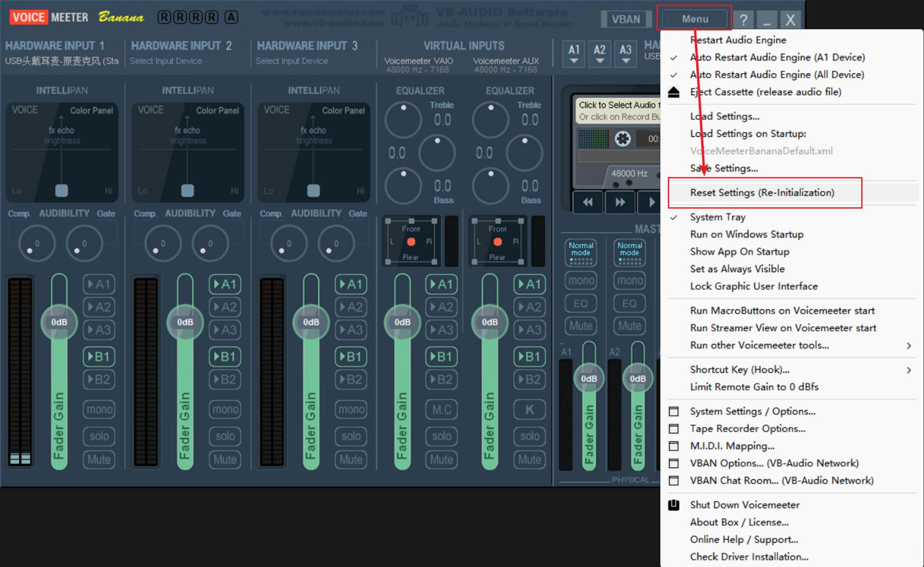Expand the Run other Voicemeeter tools submenu
Screen dimensions: 924x567
pyautogui.click(x=759, y=345)
